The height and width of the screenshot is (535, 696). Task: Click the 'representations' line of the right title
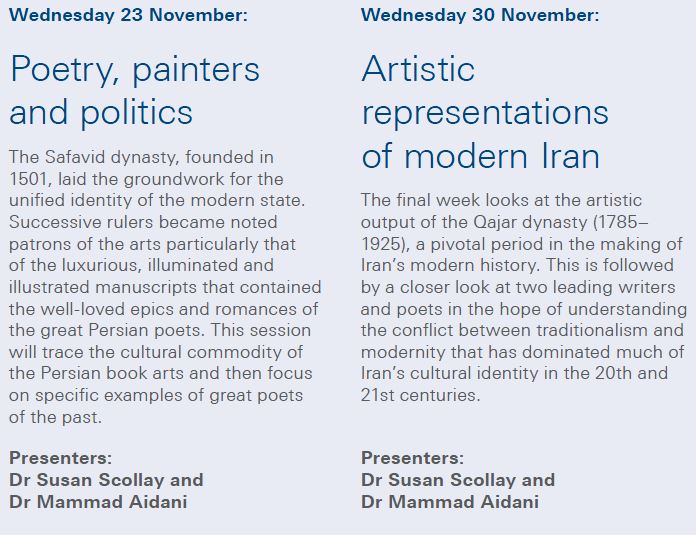(485, 113)
